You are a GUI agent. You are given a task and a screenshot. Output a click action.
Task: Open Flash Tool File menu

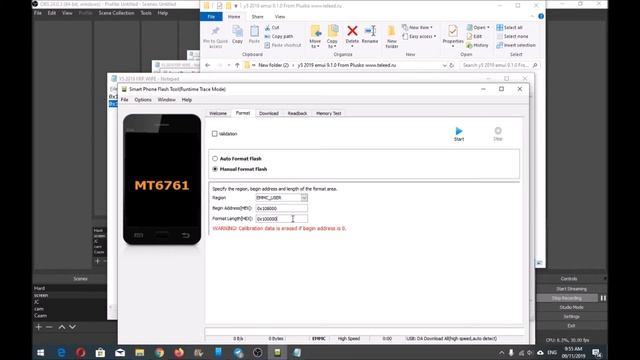(x=124, y=100)
